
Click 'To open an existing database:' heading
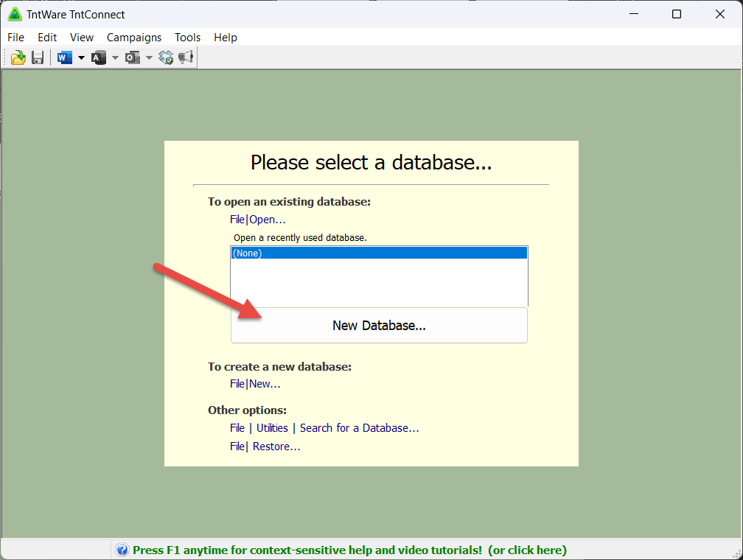[x=289, y=202]
